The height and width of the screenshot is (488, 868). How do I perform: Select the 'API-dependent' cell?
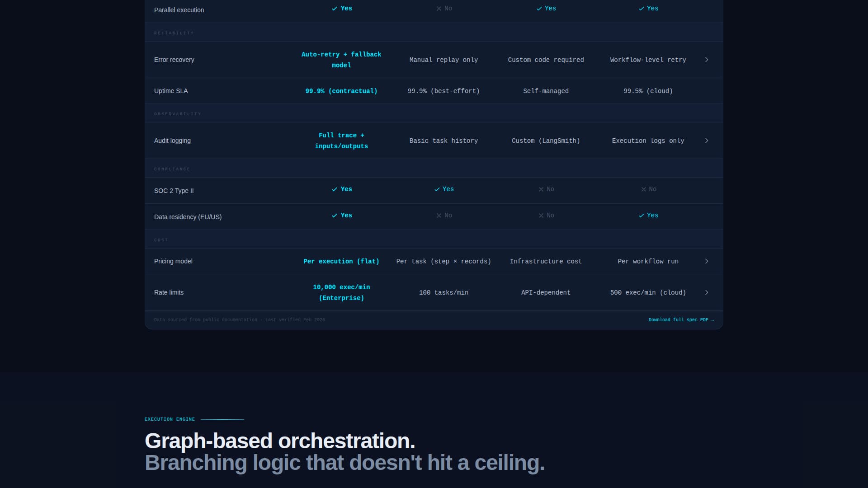coord(546,292)
